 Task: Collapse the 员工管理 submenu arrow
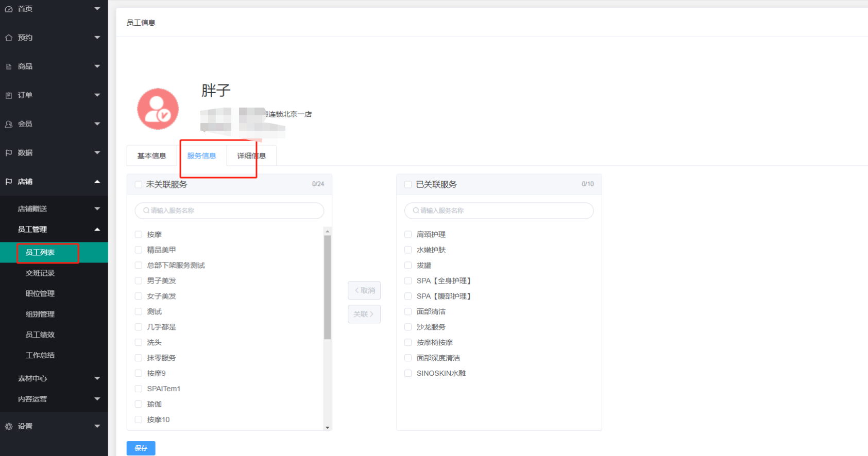coord(97,230)
